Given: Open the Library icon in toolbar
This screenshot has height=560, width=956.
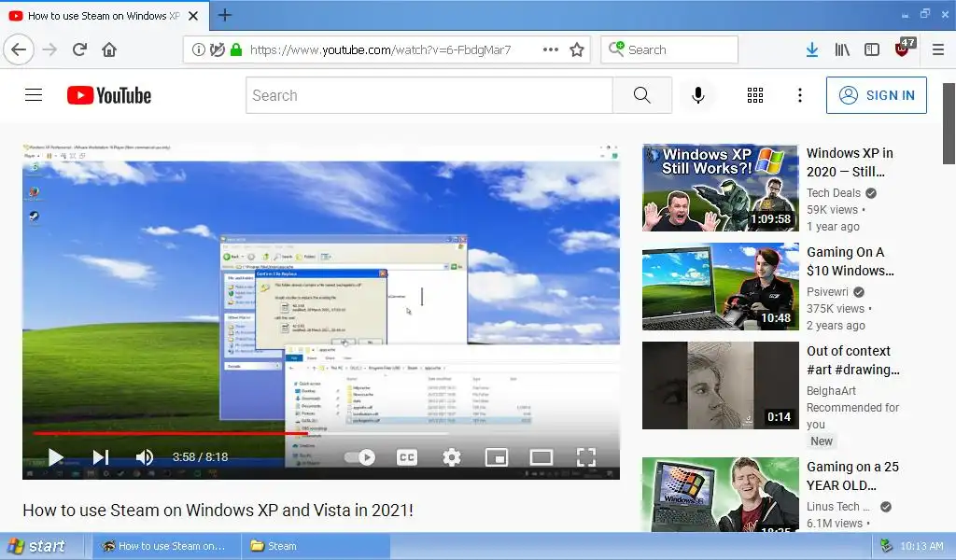Looking at the screenshot, I should click(x=842, y=50).
